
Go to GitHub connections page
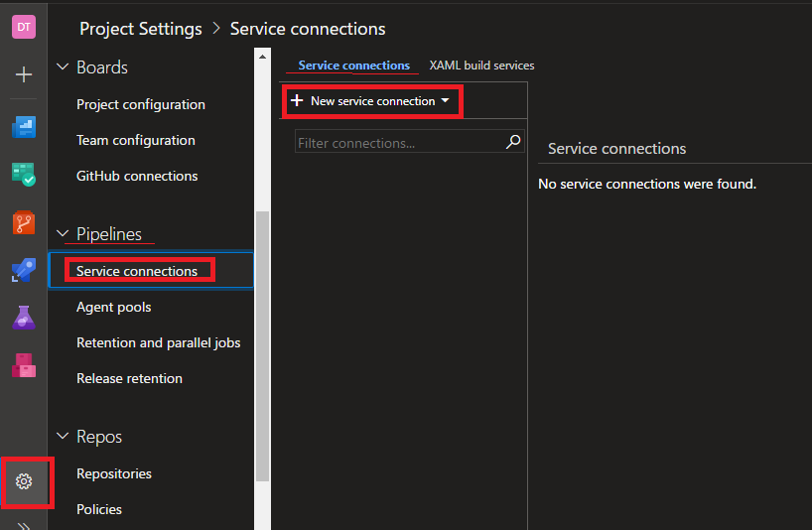pyautogui.click(x=137, y=176)
